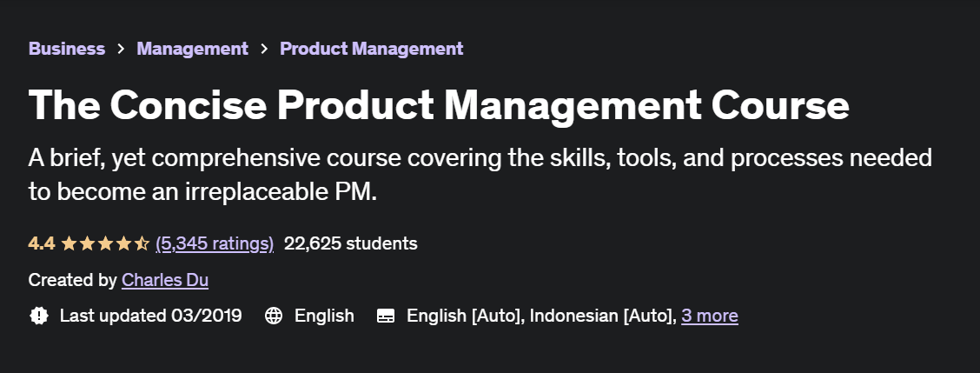Click the globe language icon
Image resolution: width=980 pixels, height=373 pixels.
point(274,316)
